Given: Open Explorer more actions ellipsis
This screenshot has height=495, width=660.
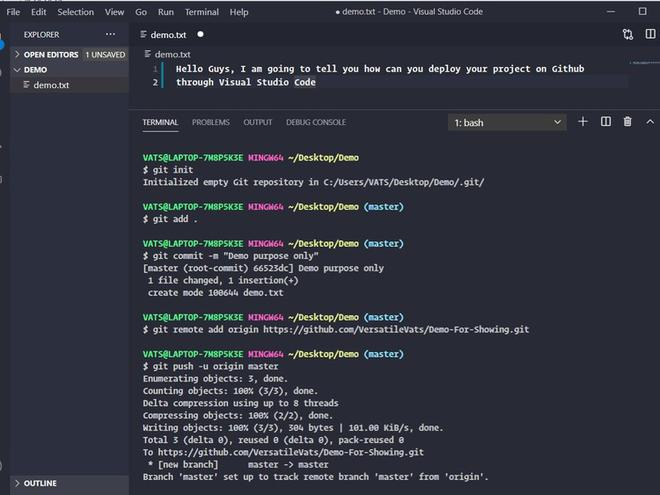Looking at the screenshot, I should (110, 34).
